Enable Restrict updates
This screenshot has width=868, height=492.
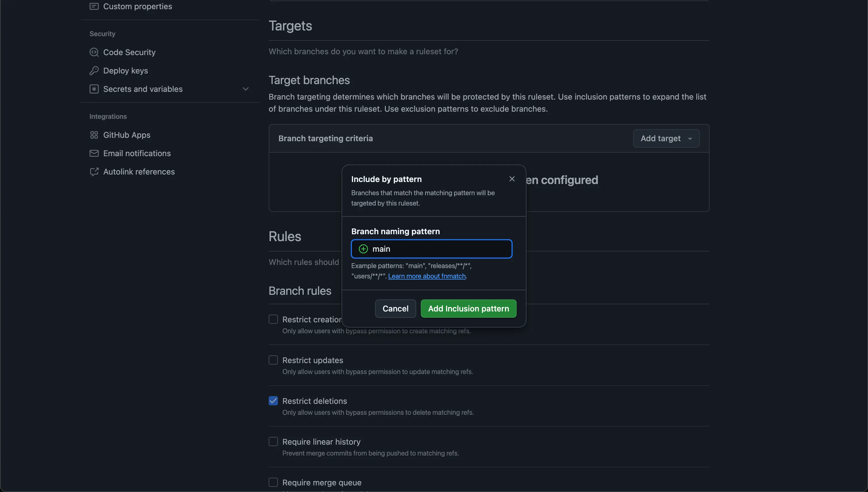click(273, 360)
